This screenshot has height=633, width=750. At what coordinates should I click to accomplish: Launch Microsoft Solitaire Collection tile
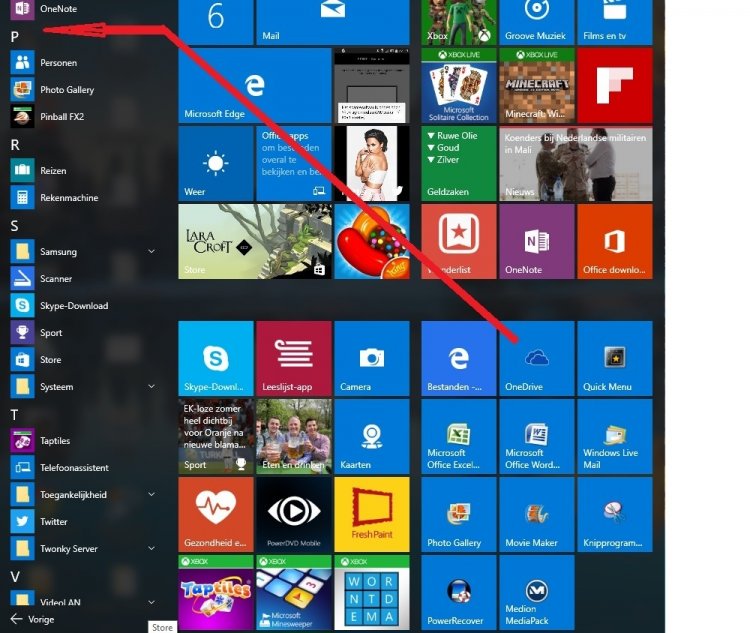pos(459,86)
